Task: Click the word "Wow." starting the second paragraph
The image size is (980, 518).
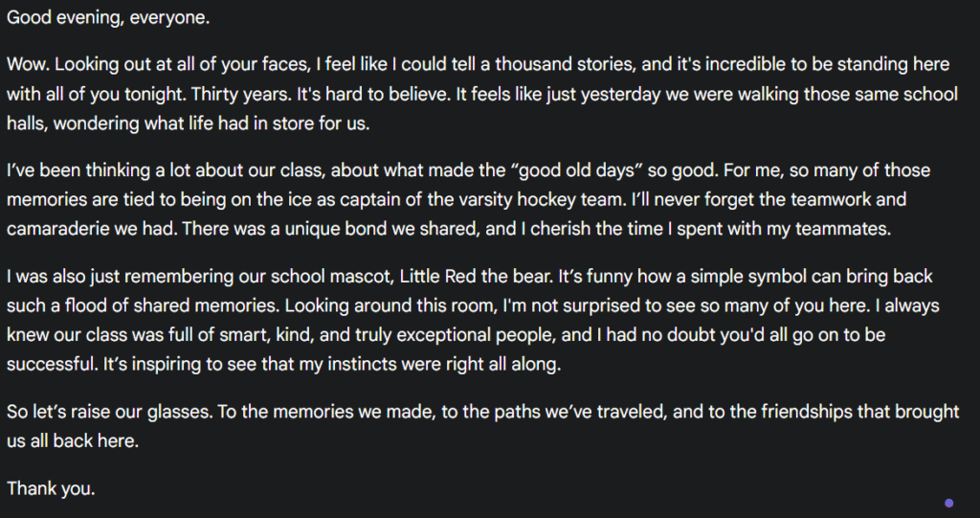Action: pos(26,65)
